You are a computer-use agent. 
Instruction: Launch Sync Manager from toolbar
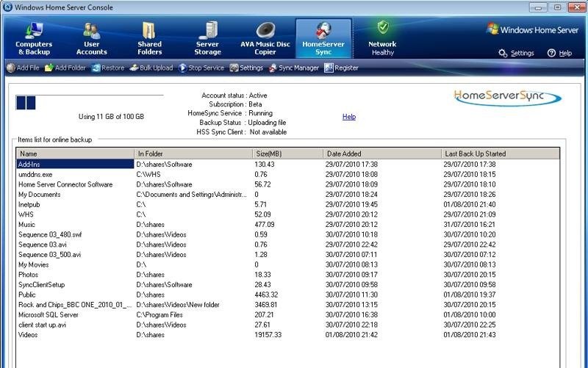tap(293, 68)
